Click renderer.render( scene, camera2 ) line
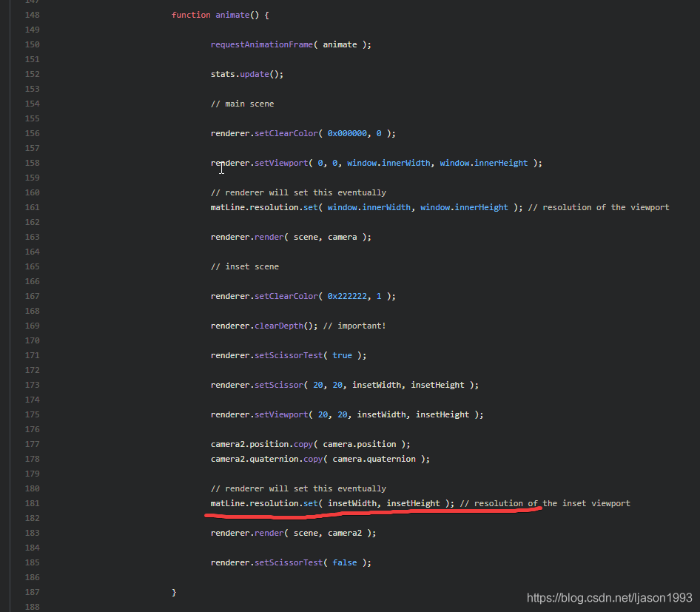 [x=293, y=533]
